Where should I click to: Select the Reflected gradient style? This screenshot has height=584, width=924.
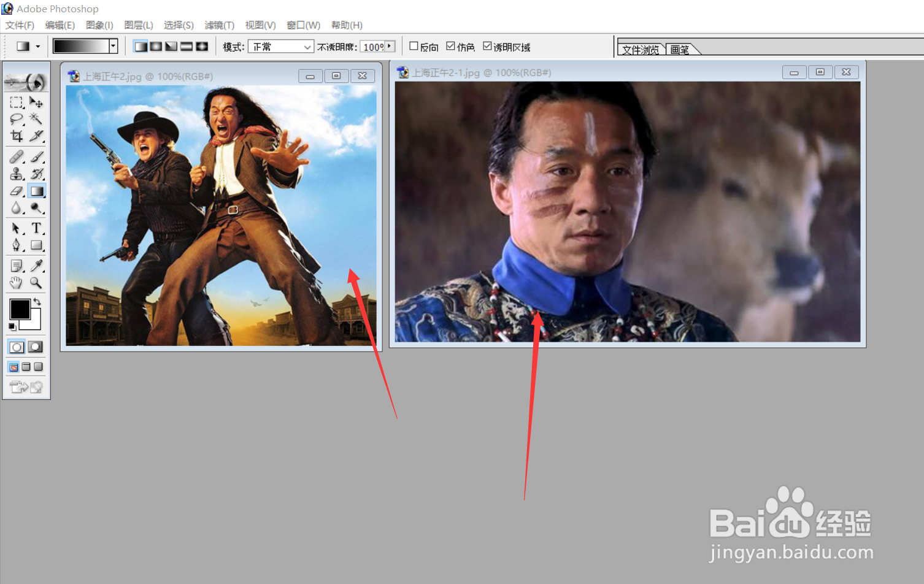[x=187, y=47]
